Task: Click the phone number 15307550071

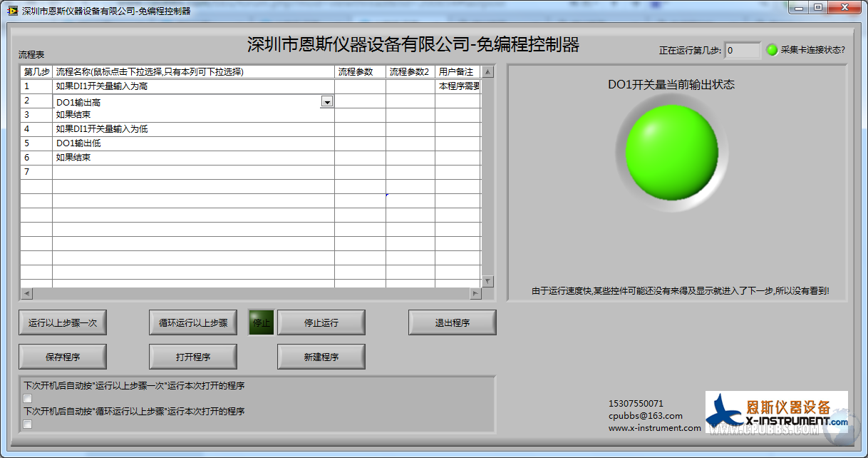Action: click(x=636, y=404)
